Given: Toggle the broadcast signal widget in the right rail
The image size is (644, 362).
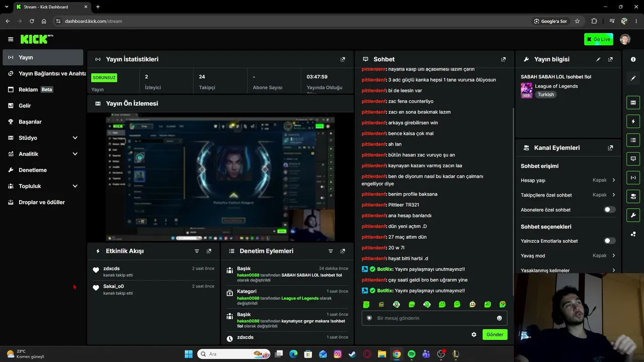Looking at the screenshot, I should (x=633, y=177).
